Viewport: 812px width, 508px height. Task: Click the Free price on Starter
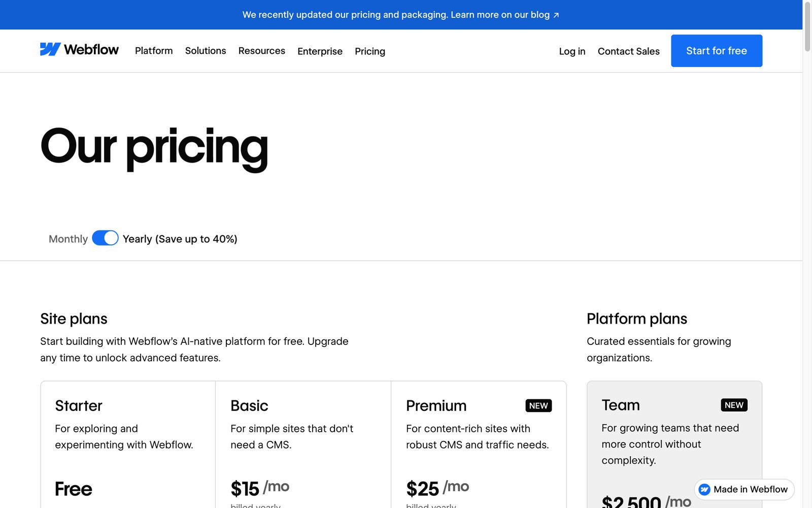click(74, 489)
